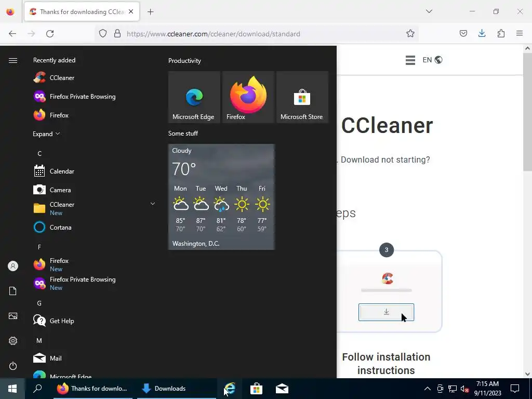Click the Power button in Start
This screenshot has height=399, width=532.
pyautogui.click(x=13, y=366)
